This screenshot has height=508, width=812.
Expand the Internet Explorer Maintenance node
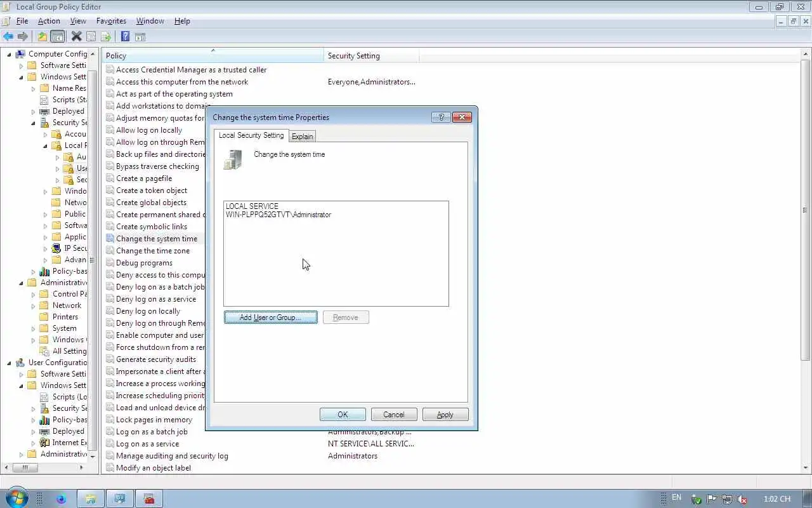pyautogui.click(x=33, y=443)
